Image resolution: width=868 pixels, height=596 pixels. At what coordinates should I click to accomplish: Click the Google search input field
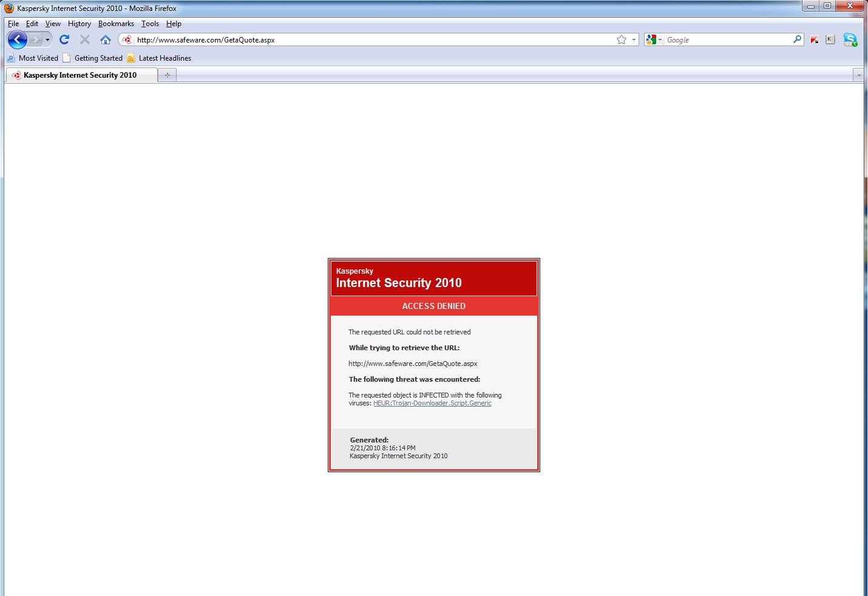coord(728,39)
